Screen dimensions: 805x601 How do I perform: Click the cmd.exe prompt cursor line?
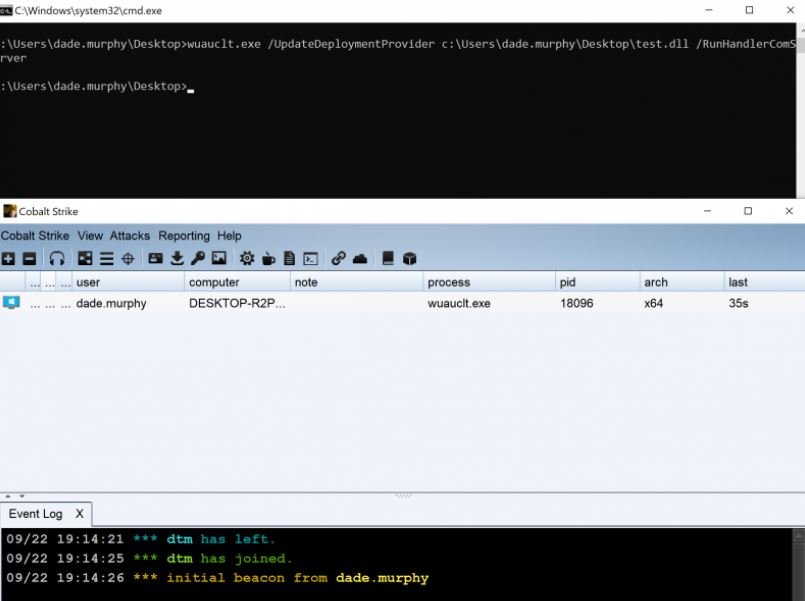(x=97, y=86)
